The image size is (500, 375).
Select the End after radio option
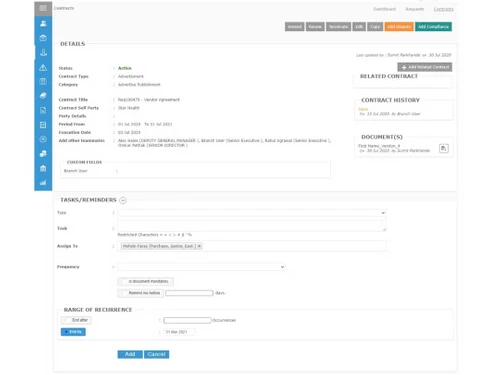coord(76,320)
